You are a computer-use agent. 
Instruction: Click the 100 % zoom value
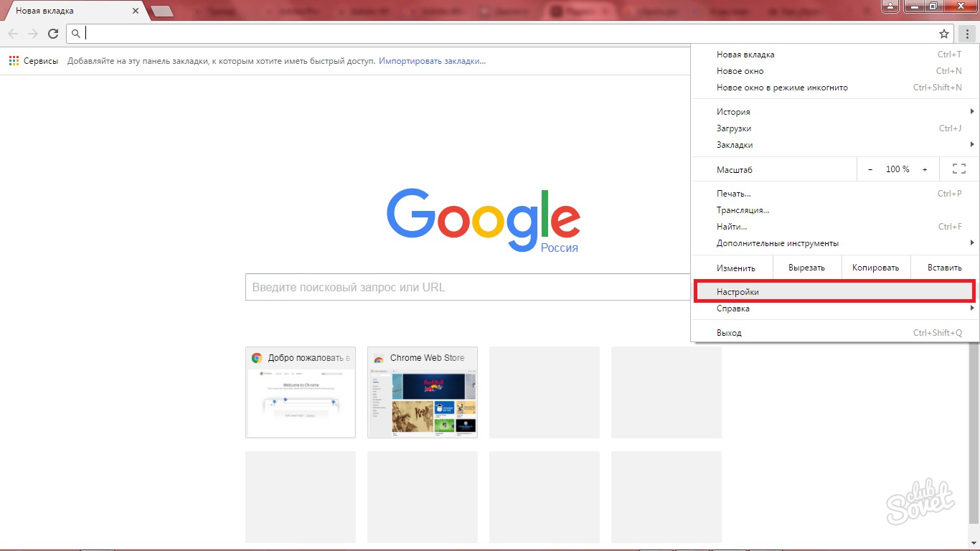pyautogui.click(x=897, y=169)
